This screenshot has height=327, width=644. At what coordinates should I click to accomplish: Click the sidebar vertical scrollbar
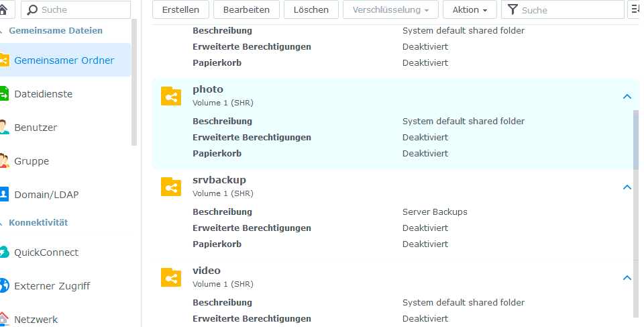(134, 83)
